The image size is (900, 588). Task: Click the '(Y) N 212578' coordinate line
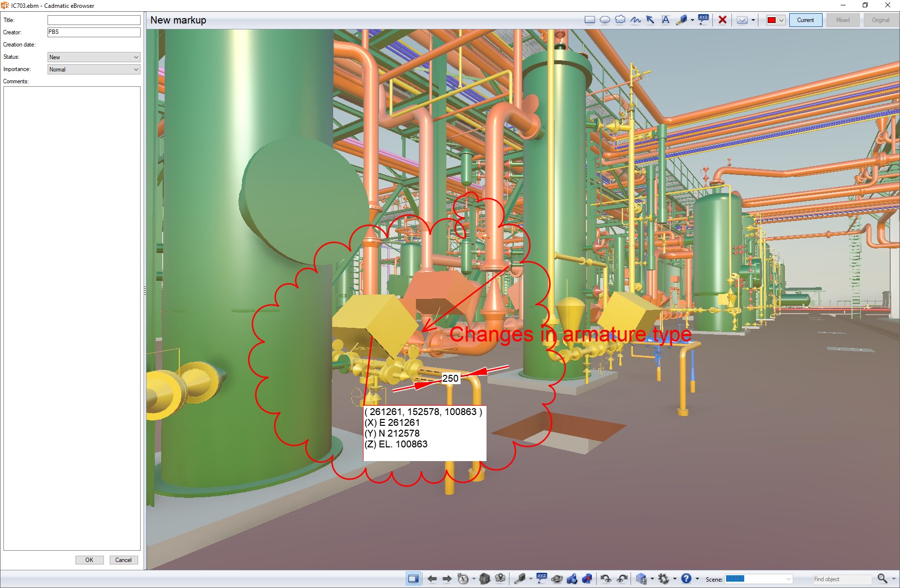tap(392, 434)
